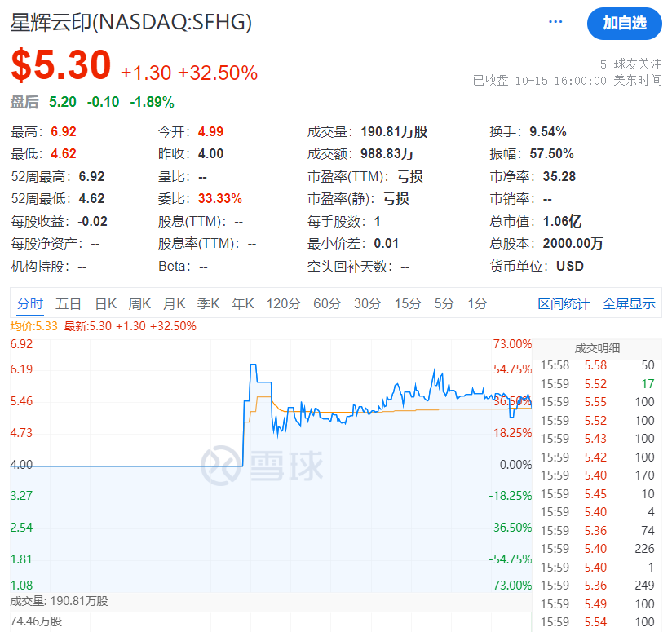Screen dimensions: 672x632
Task: Switch to the 五日 chart tab
Action: [x=69, y=303]
